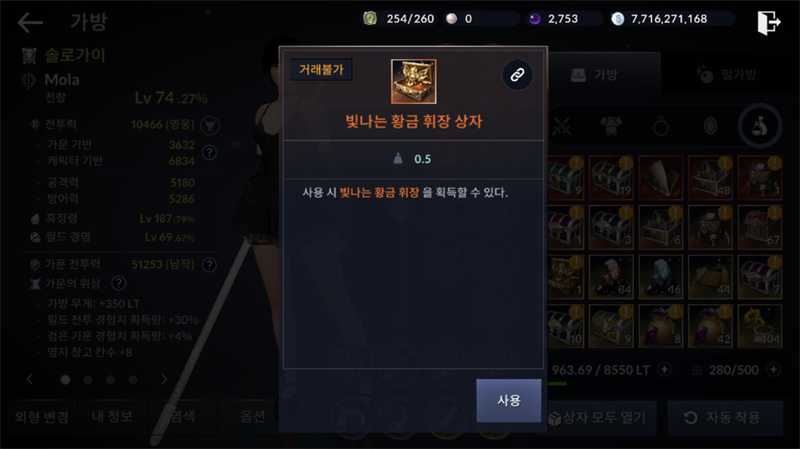This screenshot has height=449, width=800.
Task: Click 상자 모두 열기 button
Action: coord(598,418)
